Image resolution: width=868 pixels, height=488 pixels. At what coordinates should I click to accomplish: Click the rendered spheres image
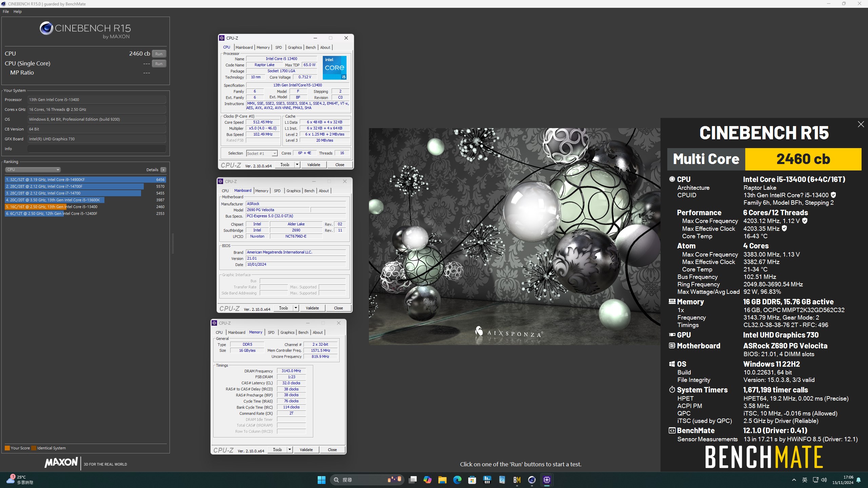[514, 236]
